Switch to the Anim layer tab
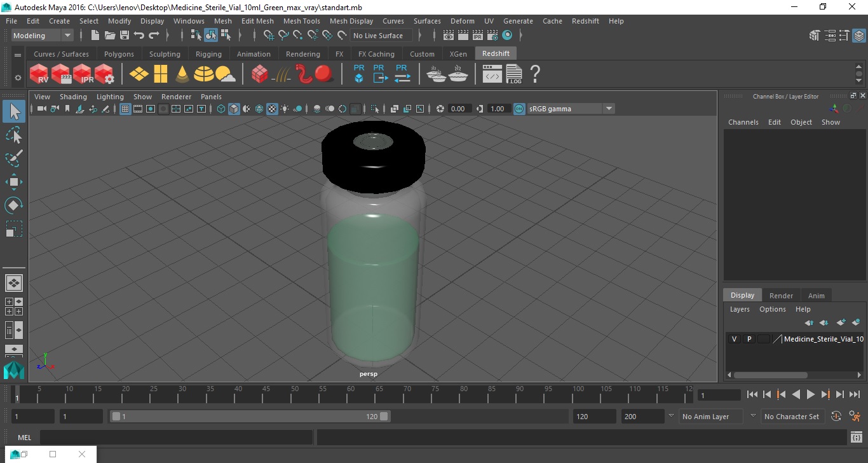 point(817,295)
